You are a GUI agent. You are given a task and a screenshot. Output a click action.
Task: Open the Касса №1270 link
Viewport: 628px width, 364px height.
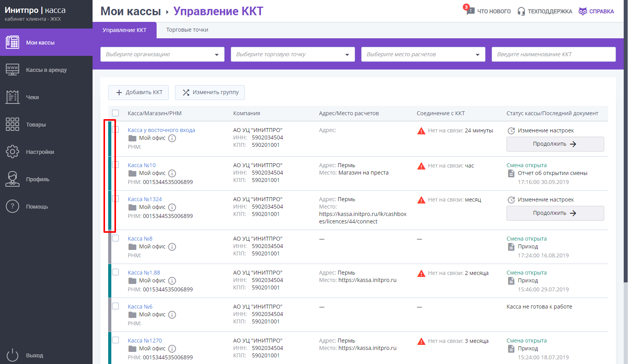145,341
